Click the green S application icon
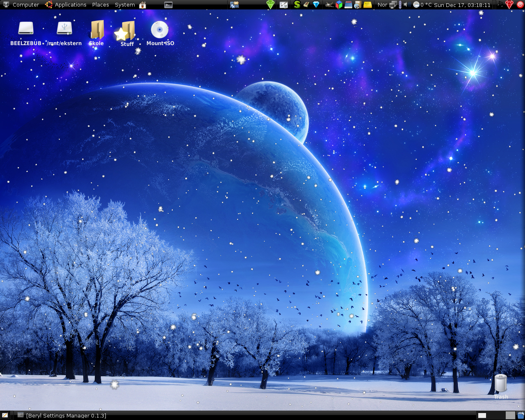The image size is (525, 420). click(297, 5)
